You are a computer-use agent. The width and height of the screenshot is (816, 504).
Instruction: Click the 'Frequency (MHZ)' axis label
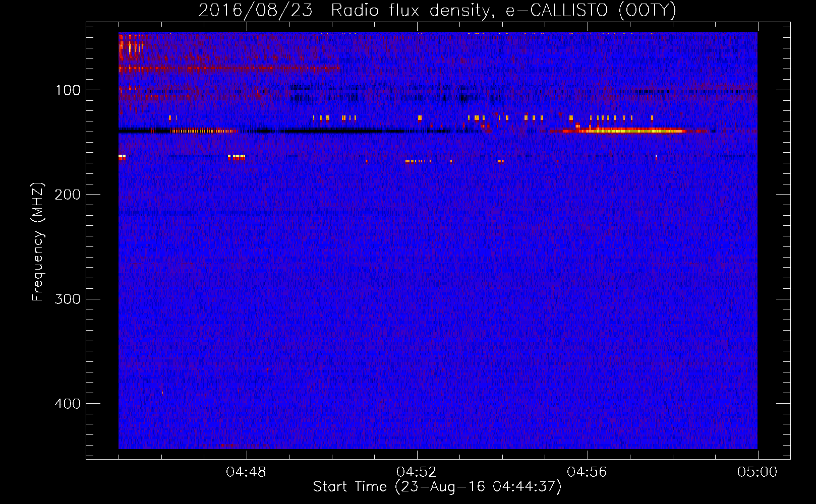38,241
